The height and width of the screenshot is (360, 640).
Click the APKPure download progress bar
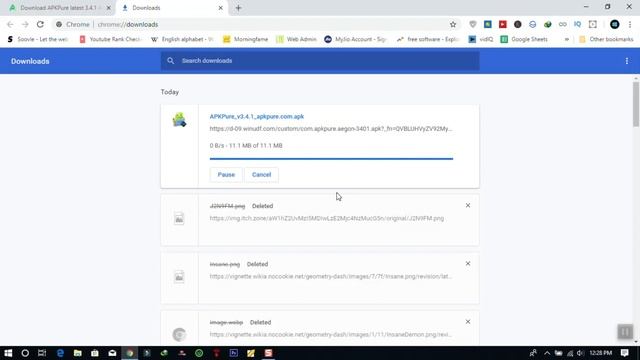click(331, 158)
